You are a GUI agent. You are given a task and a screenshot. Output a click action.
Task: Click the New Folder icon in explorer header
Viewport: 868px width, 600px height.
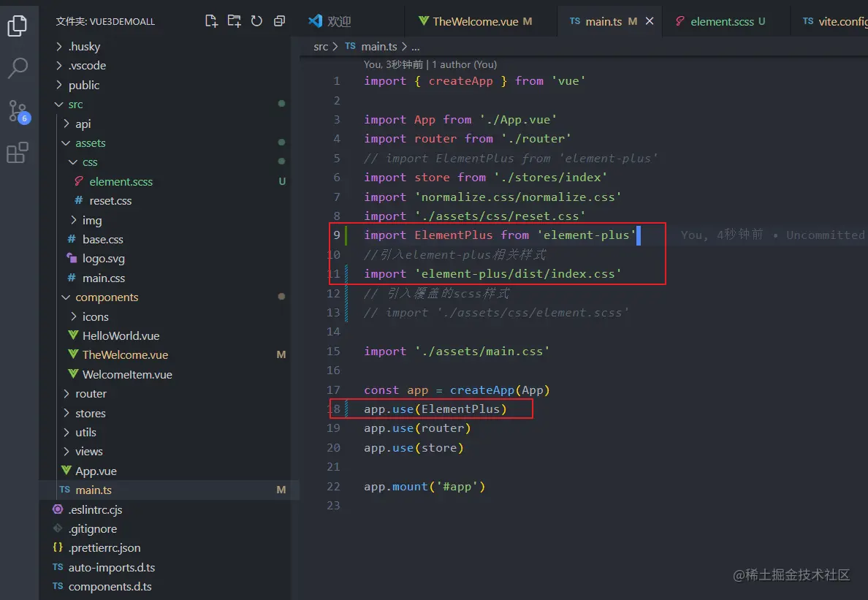click(x=234, y=21)
